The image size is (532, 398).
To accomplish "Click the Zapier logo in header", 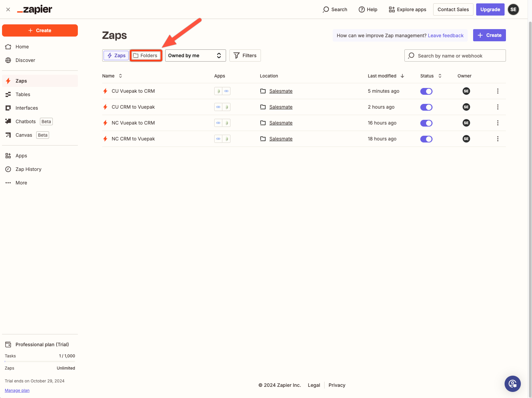I will click(35, 9).
